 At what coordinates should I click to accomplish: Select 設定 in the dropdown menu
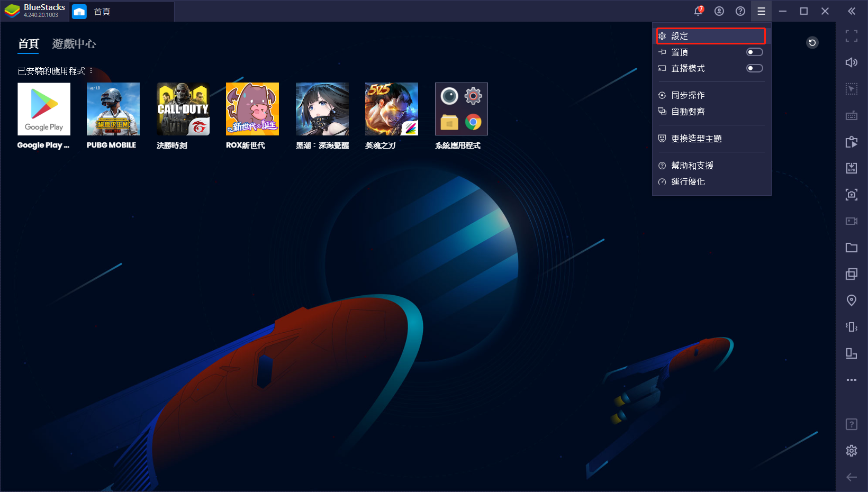pyautogui.click(x=711, y=36)
